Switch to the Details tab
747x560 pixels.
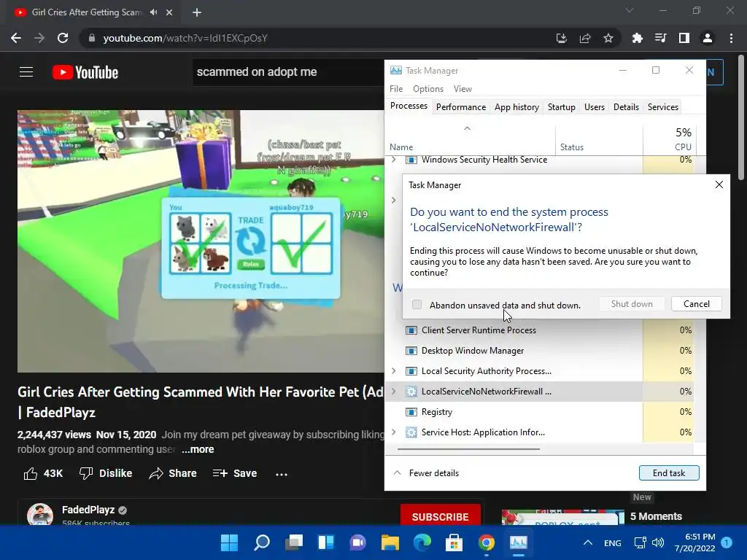click(626, 107)
